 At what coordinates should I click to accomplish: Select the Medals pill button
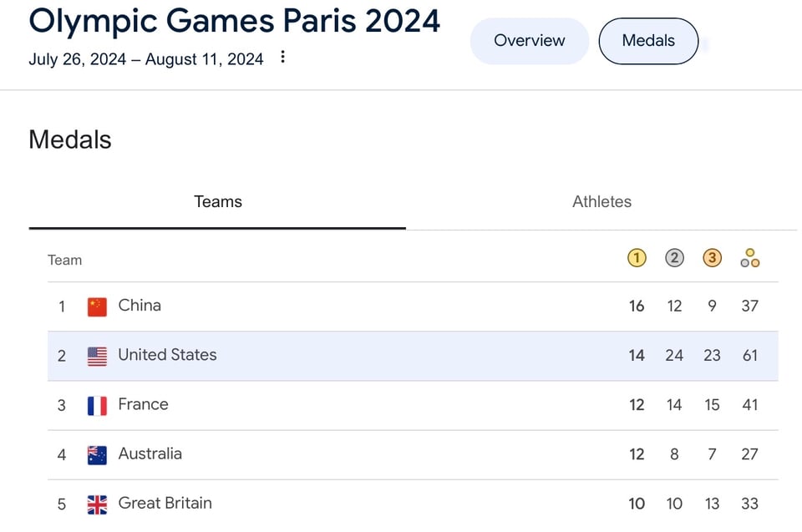click(x=648, y=41)
